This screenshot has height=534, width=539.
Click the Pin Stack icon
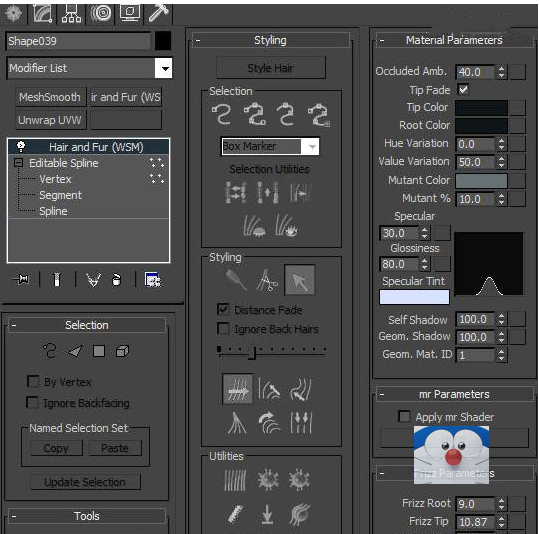coord(22,279)
